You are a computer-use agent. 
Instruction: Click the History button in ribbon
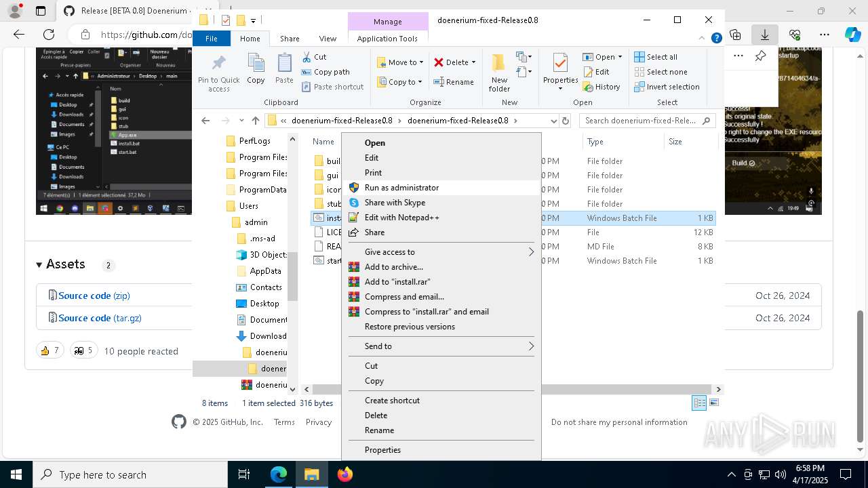pyautogui.click(x=601, y=87)
